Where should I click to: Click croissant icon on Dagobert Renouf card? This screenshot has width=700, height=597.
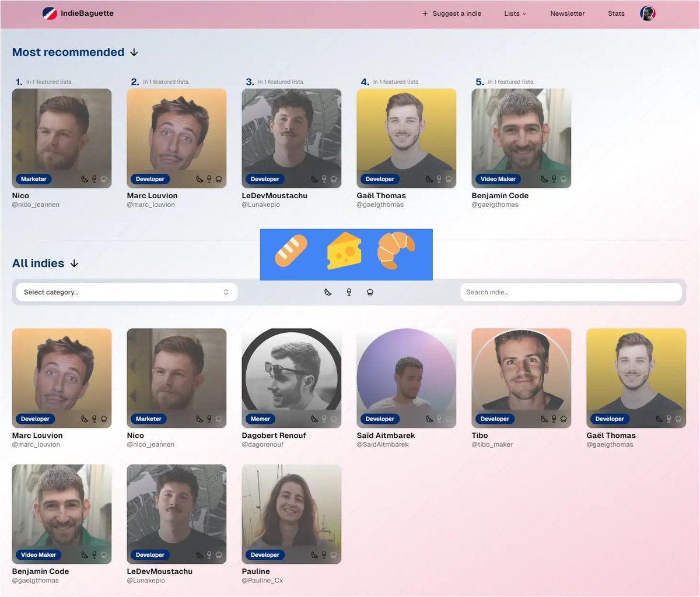[x=314, y=419]
